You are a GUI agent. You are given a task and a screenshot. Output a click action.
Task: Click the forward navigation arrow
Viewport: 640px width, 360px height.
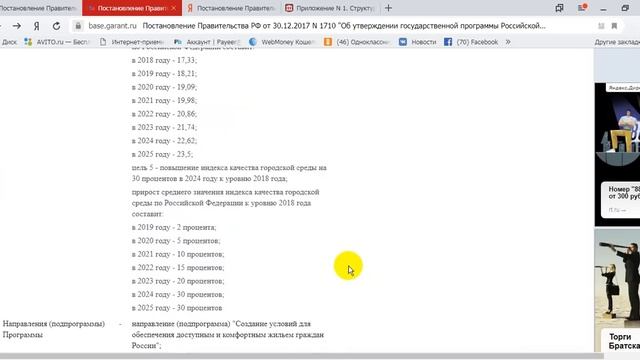click(17, 26)
